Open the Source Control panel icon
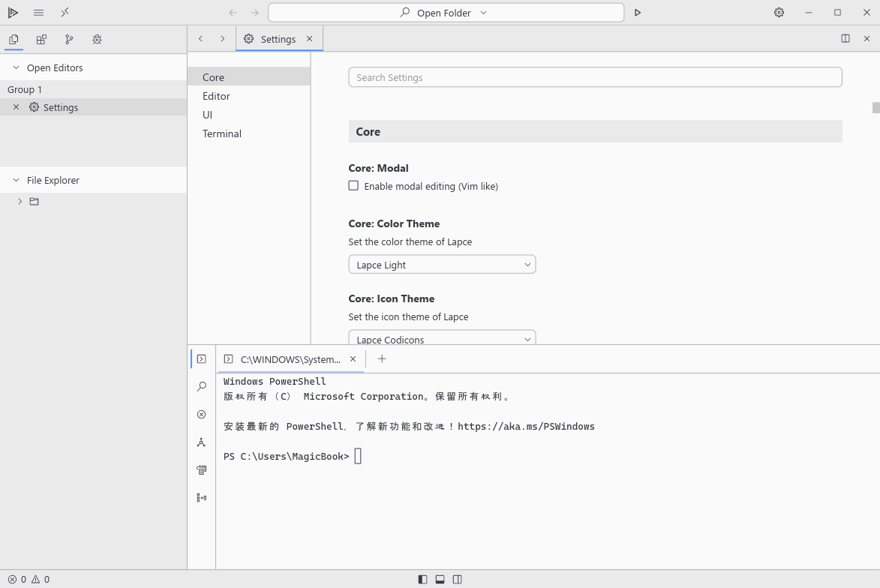This screenshot has height=588, width=880. (69, 39)
